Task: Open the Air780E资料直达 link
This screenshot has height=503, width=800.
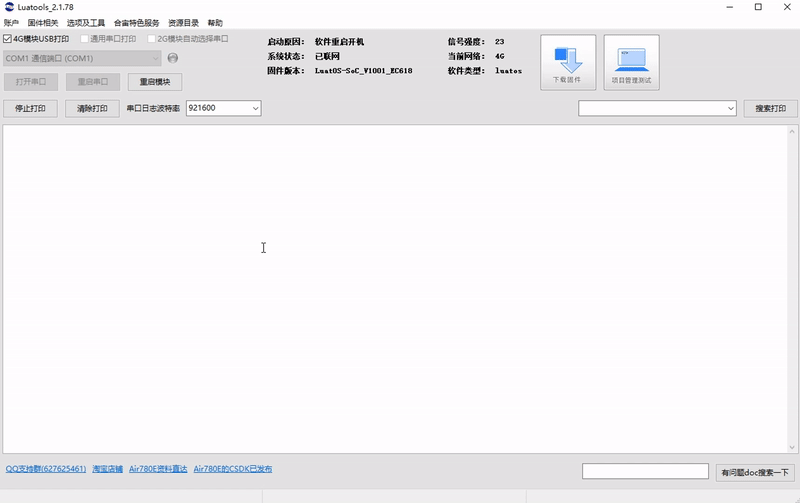Action: click(158, 469)
